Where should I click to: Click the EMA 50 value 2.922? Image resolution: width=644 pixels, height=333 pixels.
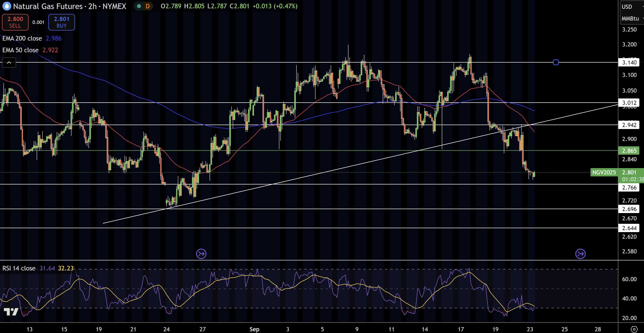pyautogui.click(x=50, y=50)
